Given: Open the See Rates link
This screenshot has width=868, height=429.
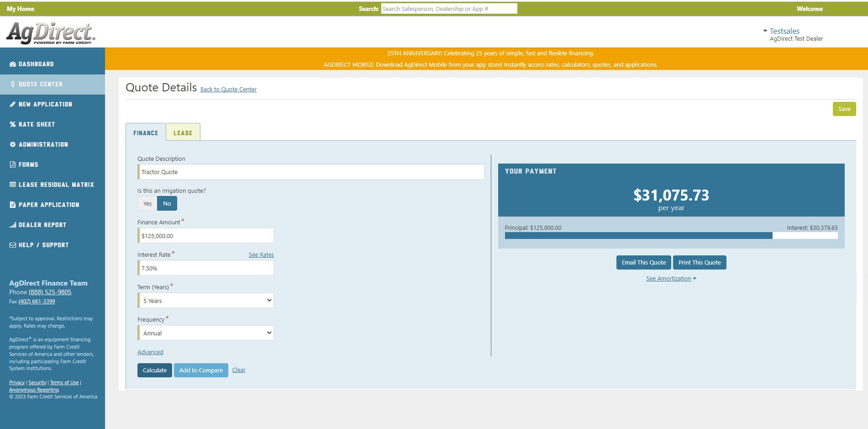Looking at the screenshot, I should click(x=261, y=255).
